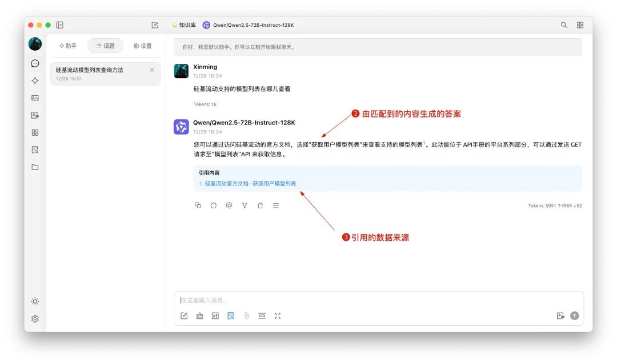617x364 pixels.
Task: Regenerate the assistant reply
Action: pyautogui.click(x=213, y=205)
